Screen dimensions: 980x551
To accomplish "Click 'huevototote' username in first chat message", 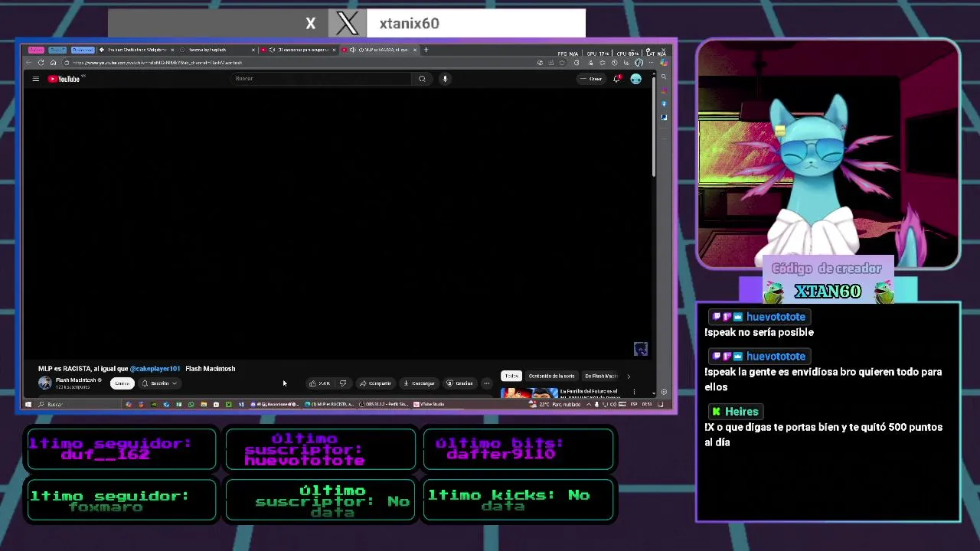I will click(776, 317).
